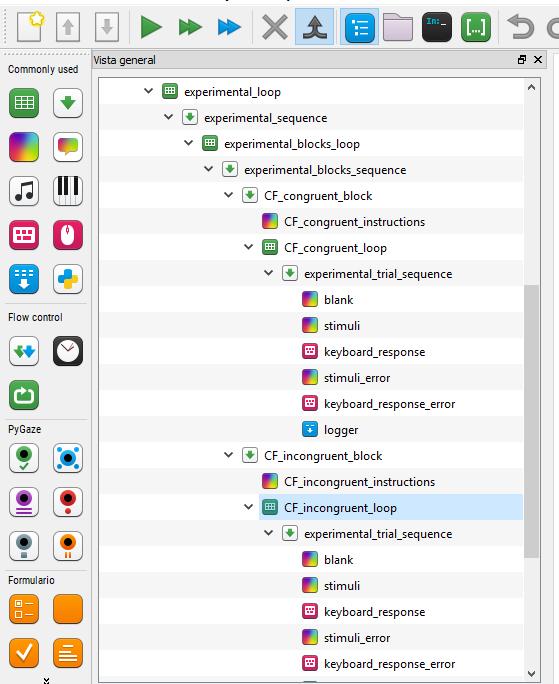Pick the inline_script Python item icon
This screenshot has height=684, width=559.
68,279
